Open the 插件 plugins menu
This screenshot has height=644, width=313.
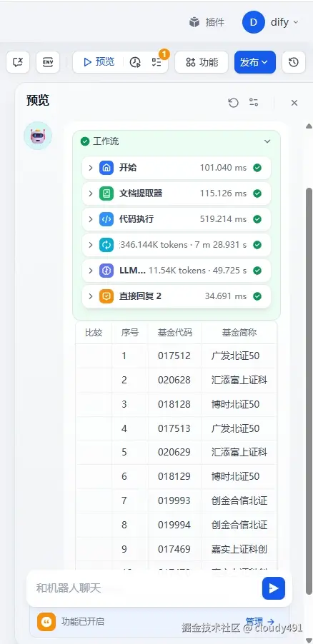pyautogui.click(x=207, y=22)
